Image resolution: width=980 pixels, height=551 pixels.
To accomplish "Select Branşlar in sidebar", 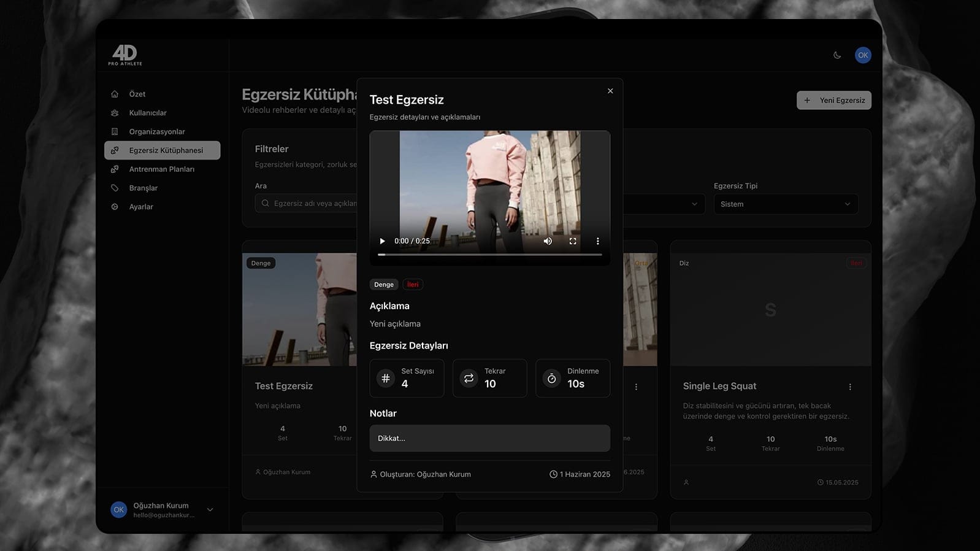I will coord(144,188).
